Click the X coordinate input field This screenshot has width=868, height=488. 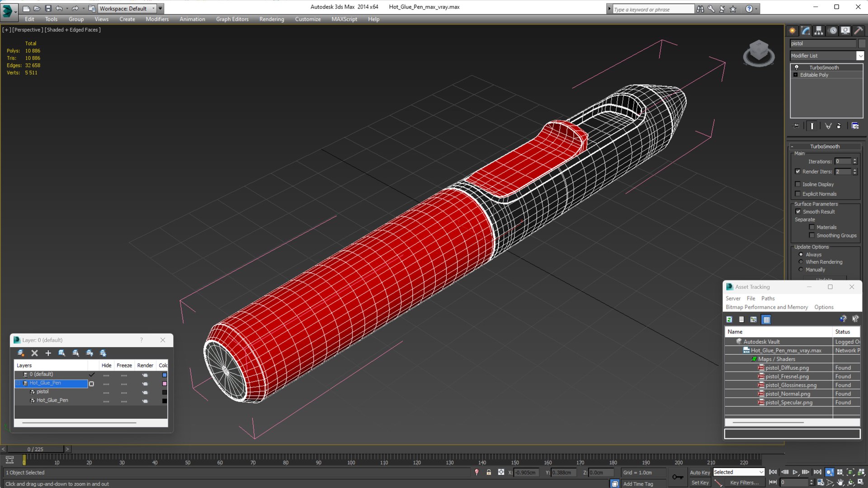527,473
